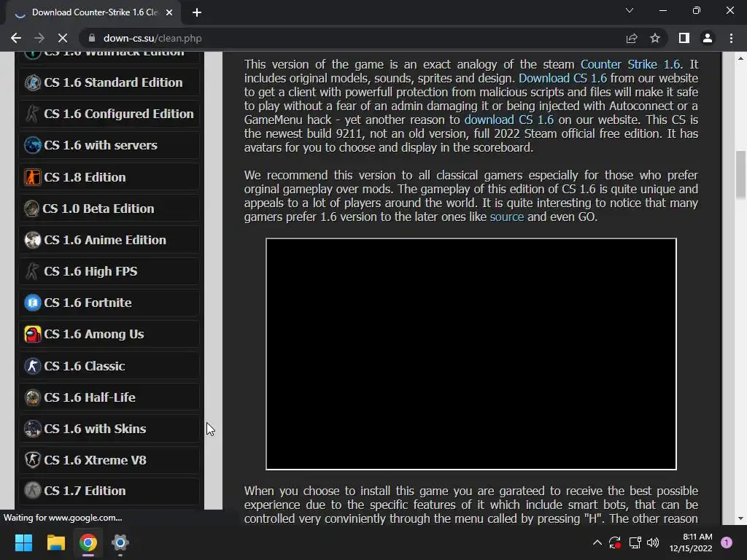Open the purple notification badge
This screenshot has height=560, width=747.
pyautogui.click(x=727, y=542)
